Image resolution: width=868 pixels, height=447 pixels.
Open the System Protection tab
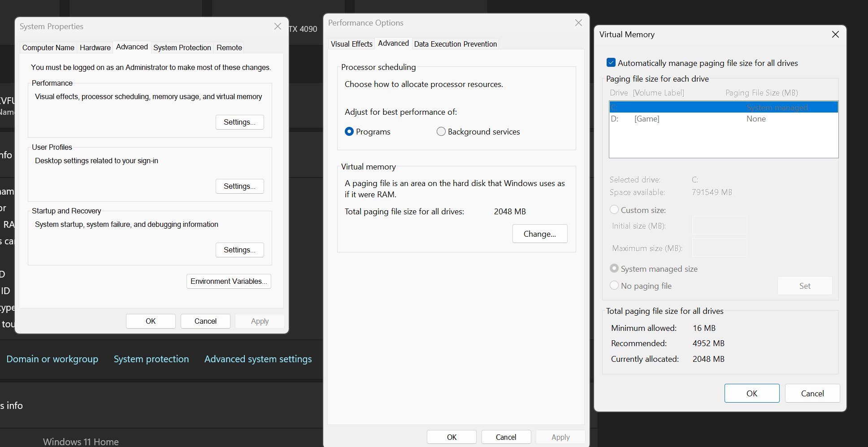[x=182, y=48]
